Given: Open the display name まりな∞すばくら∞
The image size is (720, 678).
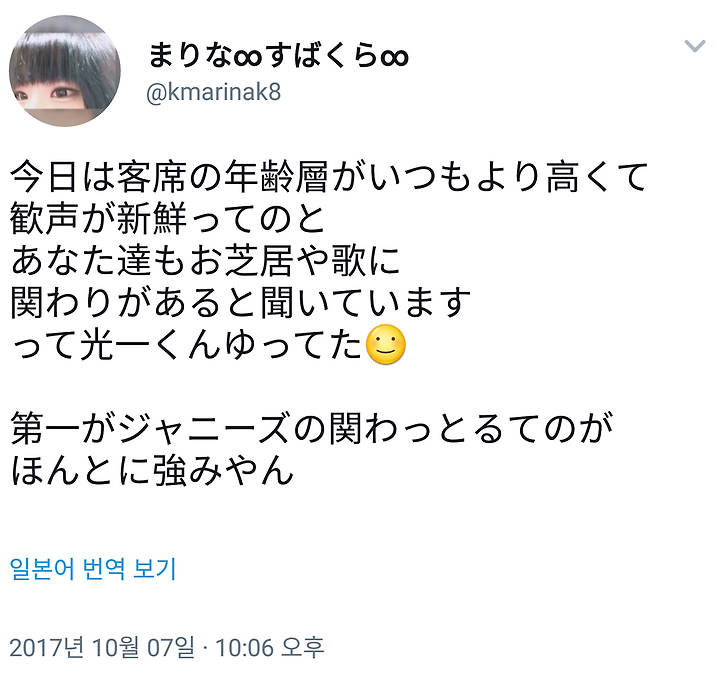Looking at the screenshot, I should (278, 56).
